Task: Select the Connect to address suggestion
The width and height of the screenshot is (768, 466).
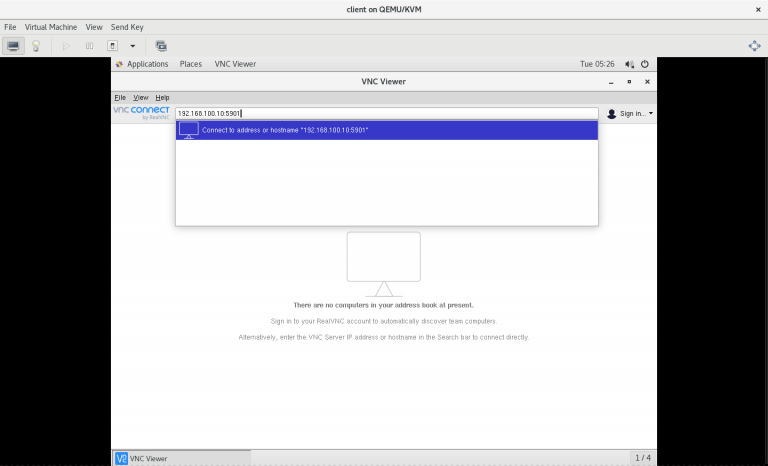Action: point(387,130)
